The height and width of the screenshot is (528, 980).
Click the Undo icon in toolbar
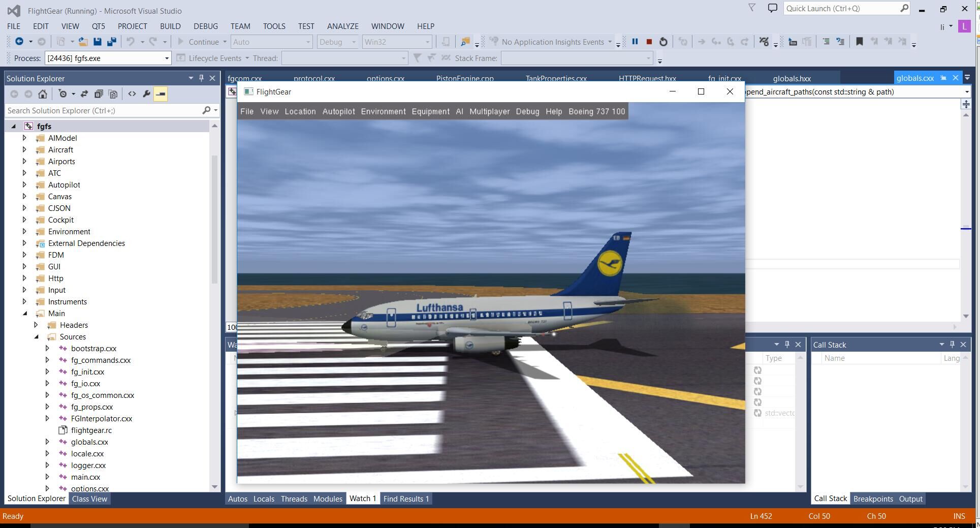pyautogui.click(x=131, y=42)
